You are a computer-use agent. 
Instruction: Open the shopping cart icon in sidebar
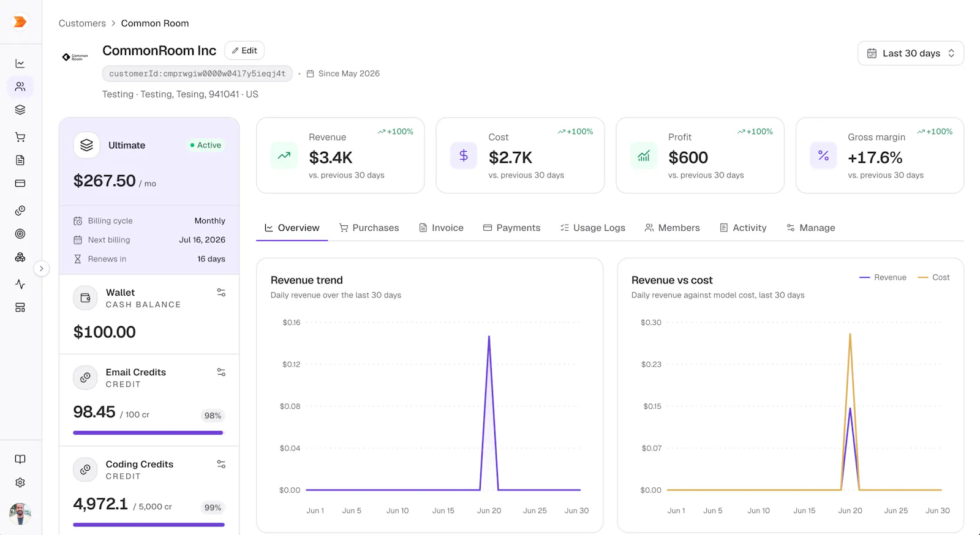[20, 137]
